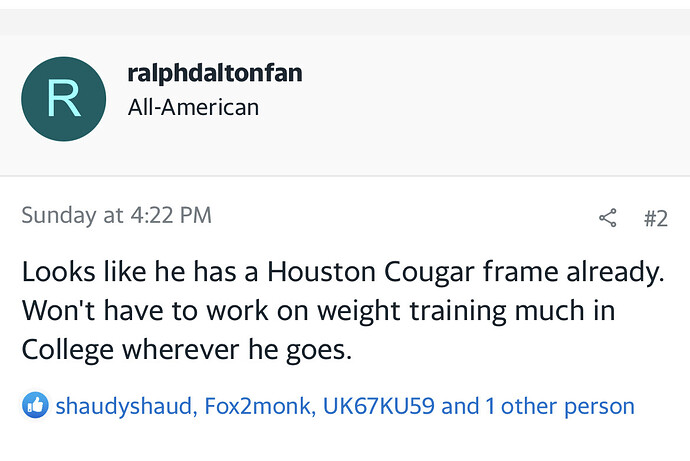The width and height of the screenshot is (690, 461).
Task: Click the gray strip above the post header
Action: click(x=345, y=22)
